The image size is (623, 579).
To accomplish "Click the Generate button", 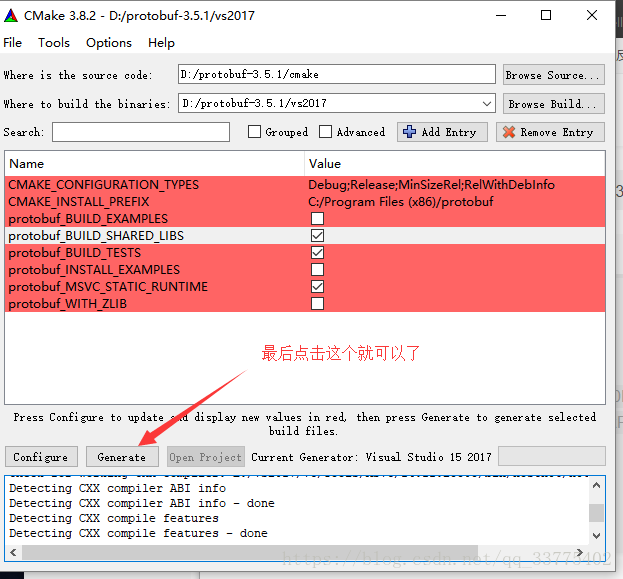I will click(122, 457).
